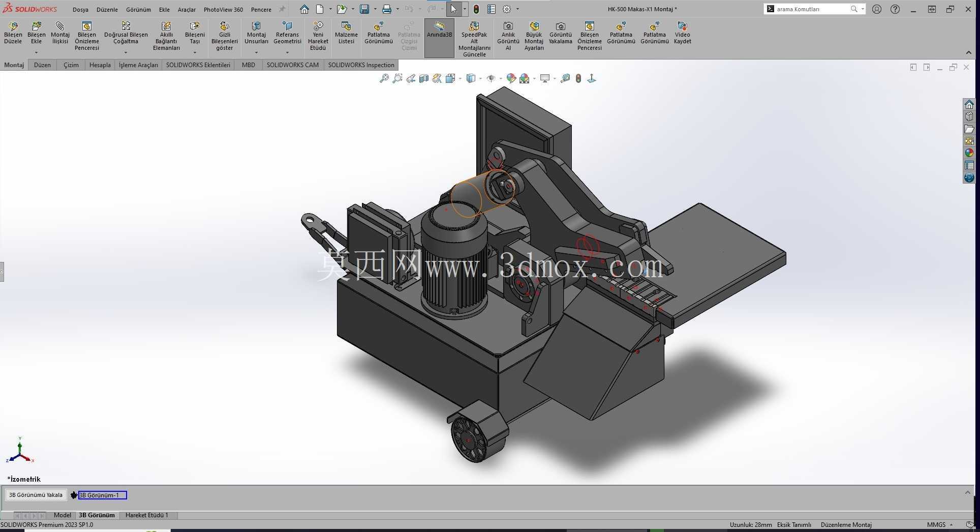Click the Rebuild traffic light icon in title bar
This screenshot has width=980, height=532.
476,9
